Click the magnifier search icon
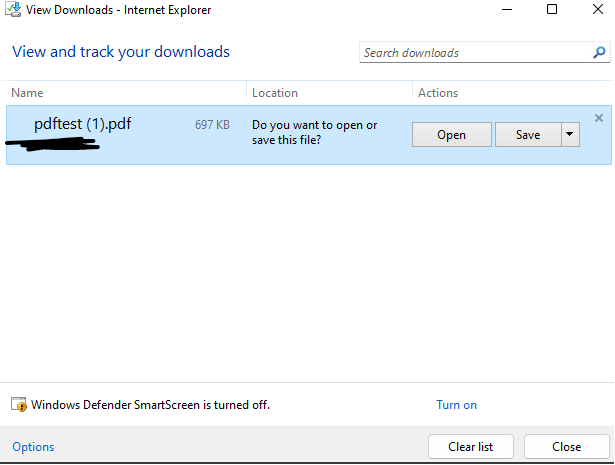 point(599,52)
